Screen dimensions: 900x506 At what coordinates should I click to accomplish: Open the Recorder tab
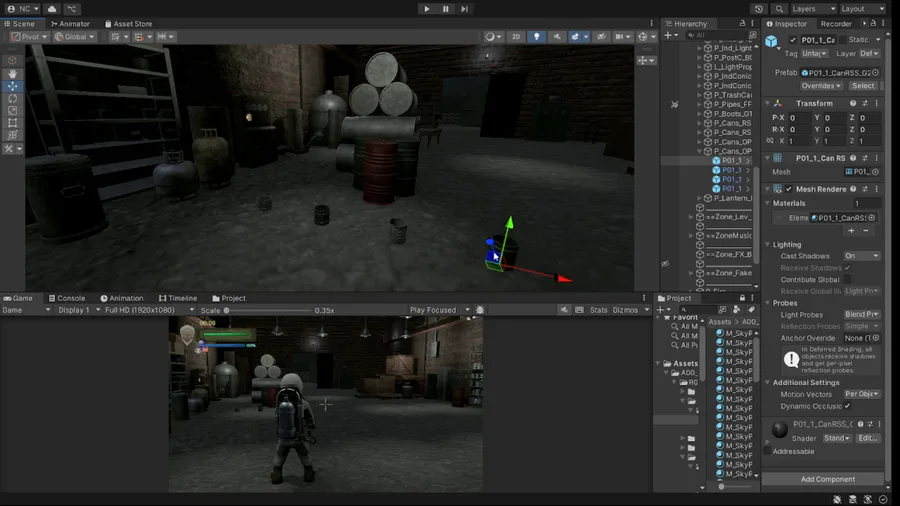pos(836,24)
